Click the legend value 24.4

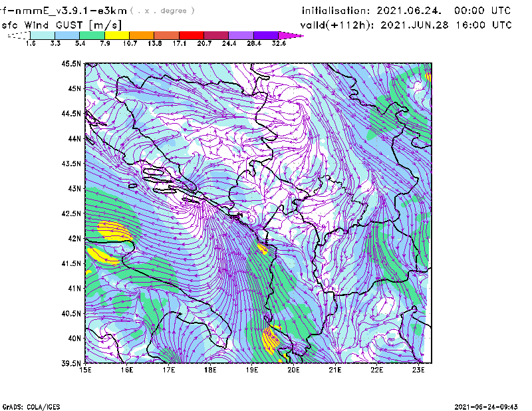[229, 43]
